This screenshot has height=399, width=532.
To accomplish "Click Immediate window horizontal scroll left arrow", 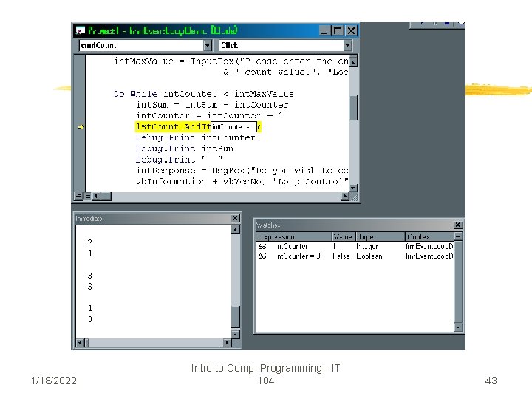I will click(80, 343).
